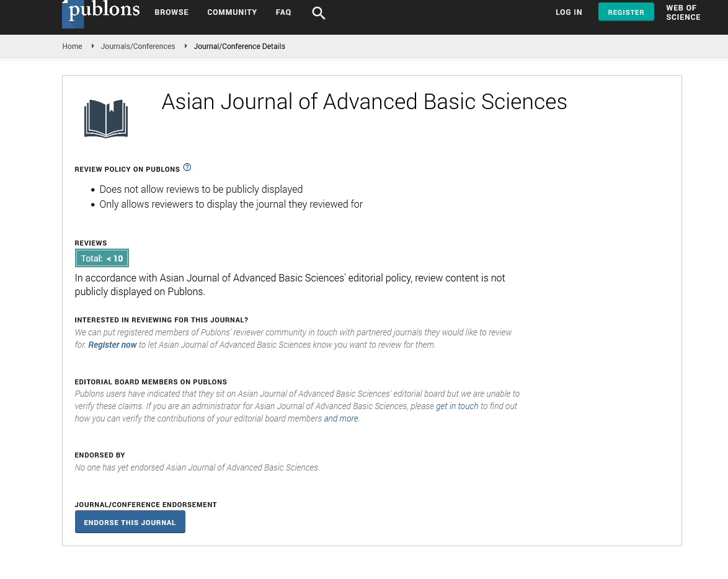This screenshot has width=728, height=579.
Task: Go to the FAQ page
Action: 283,12
